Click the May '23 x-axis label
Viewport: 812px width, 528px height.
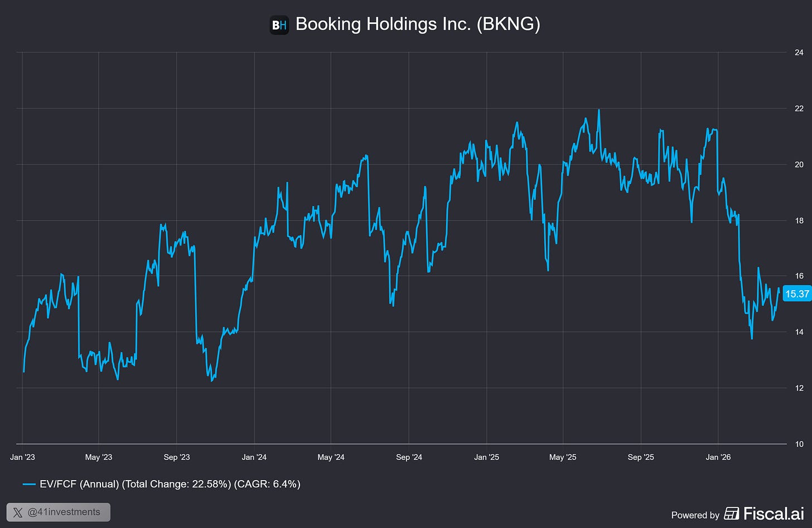point(99,457)
